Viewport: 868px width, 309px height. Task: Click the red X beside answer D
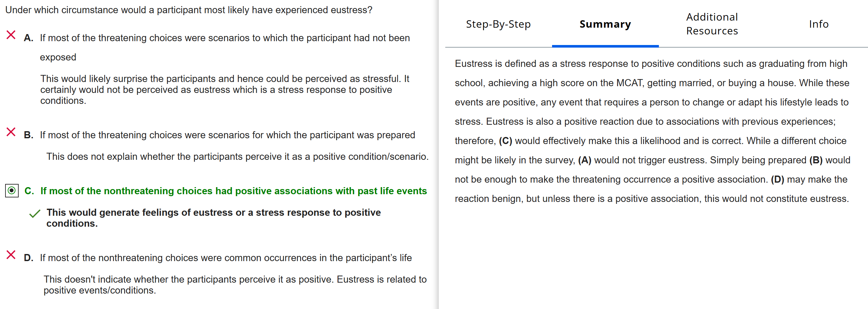point(11,255)
